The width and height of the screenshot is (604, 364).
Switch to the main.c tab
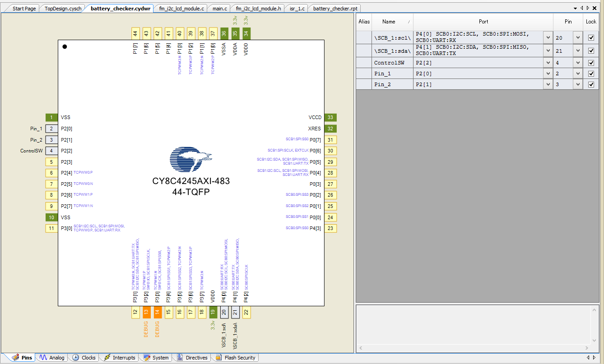tap(219, 9)
